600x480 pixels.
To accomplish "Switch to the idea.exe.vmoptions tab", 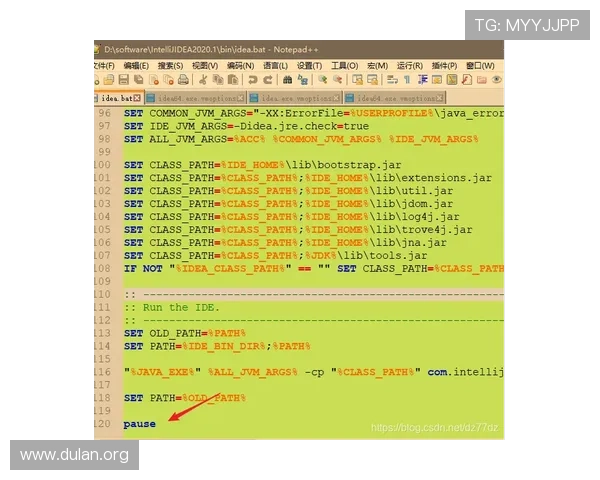I will [x=295, y=98].
